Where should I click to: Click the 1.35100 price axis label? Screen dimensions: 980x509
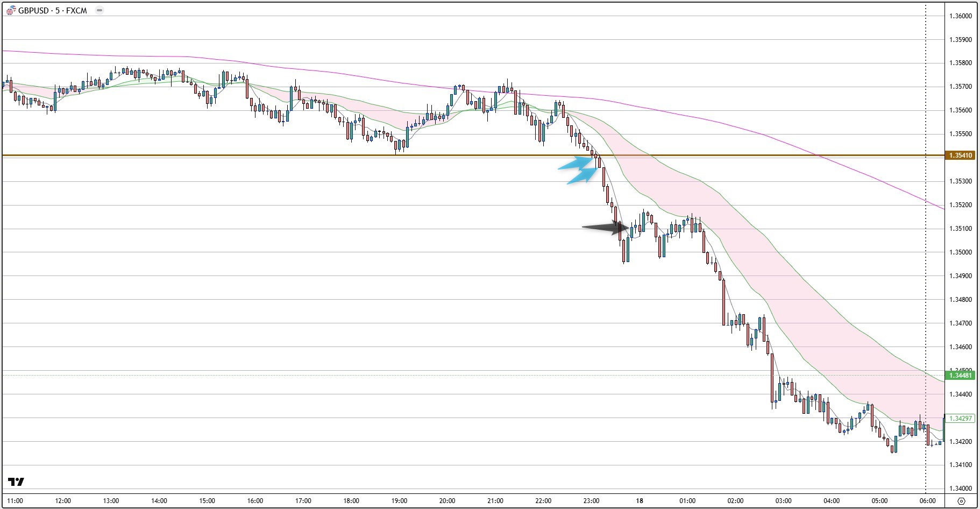coord(961,229)
